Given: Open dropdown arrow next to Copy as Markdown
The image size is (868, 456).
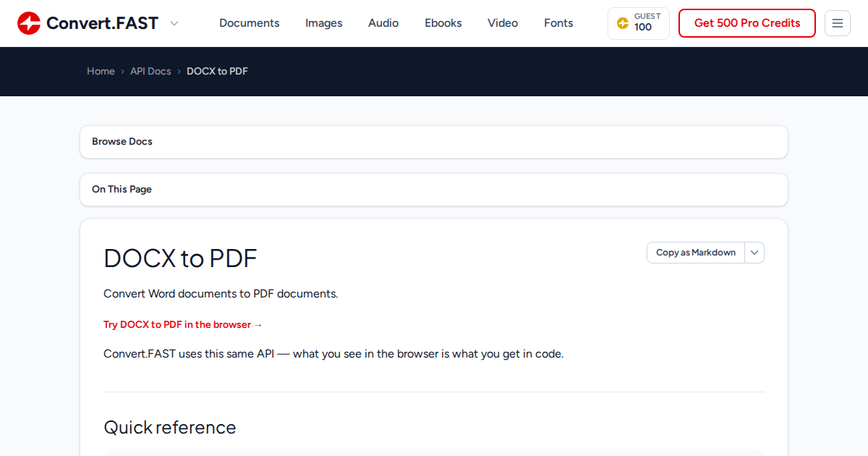Looking at the screenshot, I should pos(754,253).
